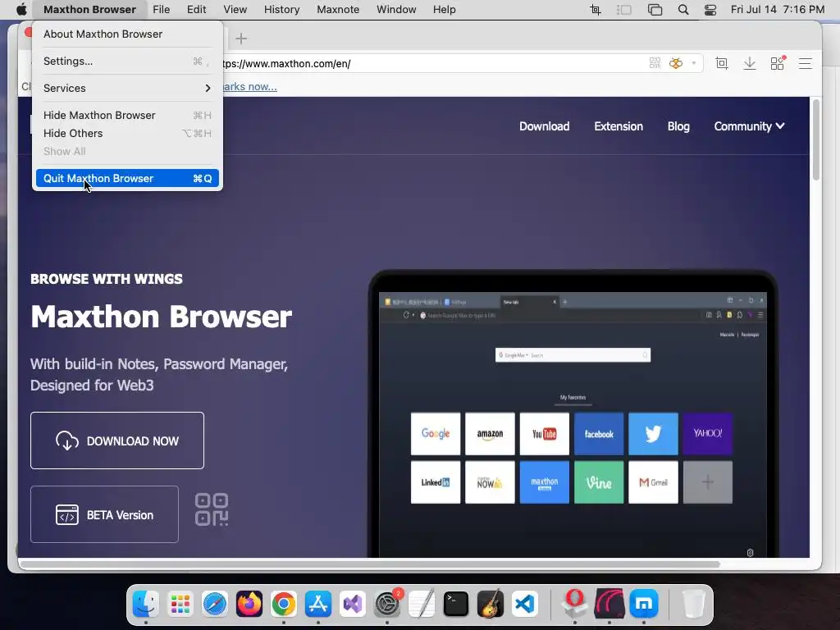Click the menu bar date and time
The width and height of the screenshot is (840, 630).
click(778, 9)
